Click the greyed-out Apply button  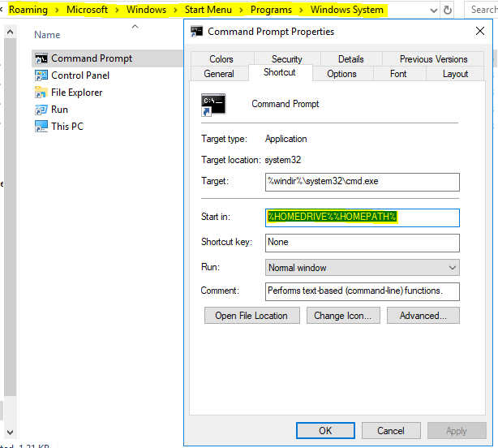point(457,430)
